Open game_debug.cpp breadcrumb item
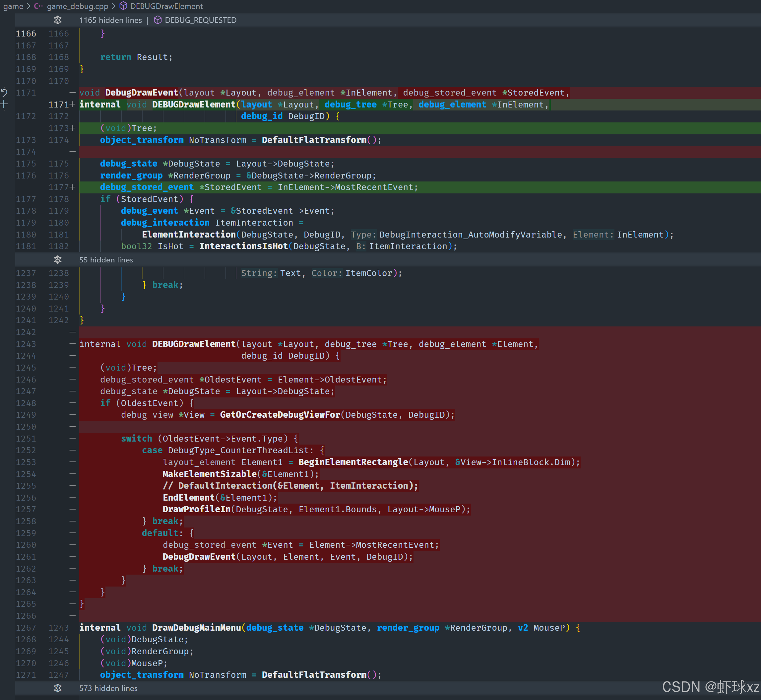This screenshot has width=761, height=700. [77, 6]
